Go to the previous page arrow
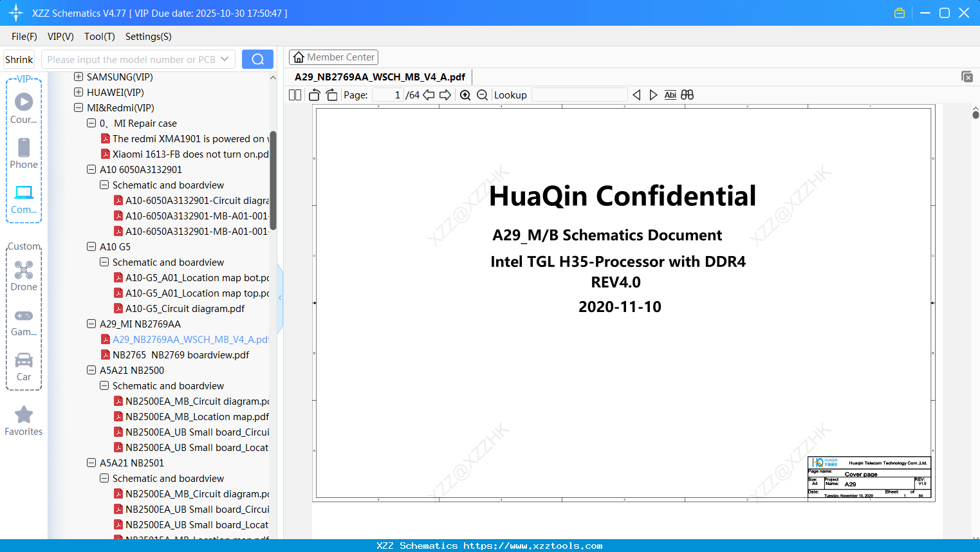 pos(429,95)
